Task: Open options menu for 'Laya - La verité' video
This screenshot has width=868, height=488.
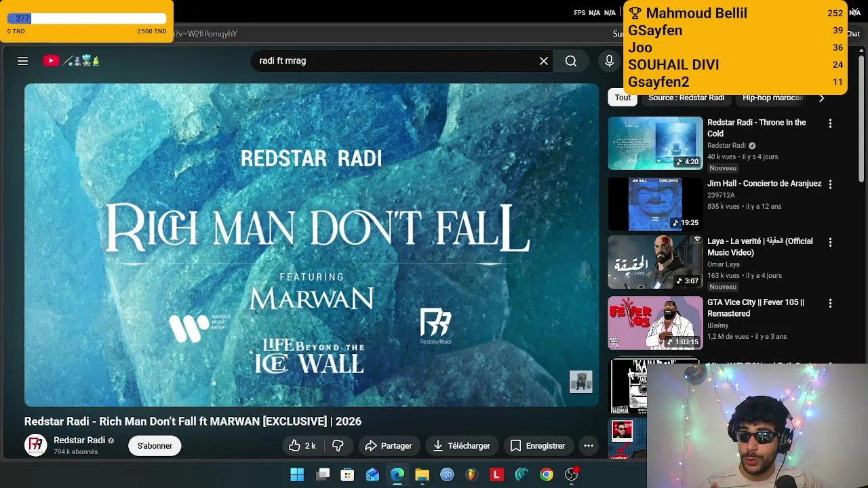Action: click(x=830, y=243)
